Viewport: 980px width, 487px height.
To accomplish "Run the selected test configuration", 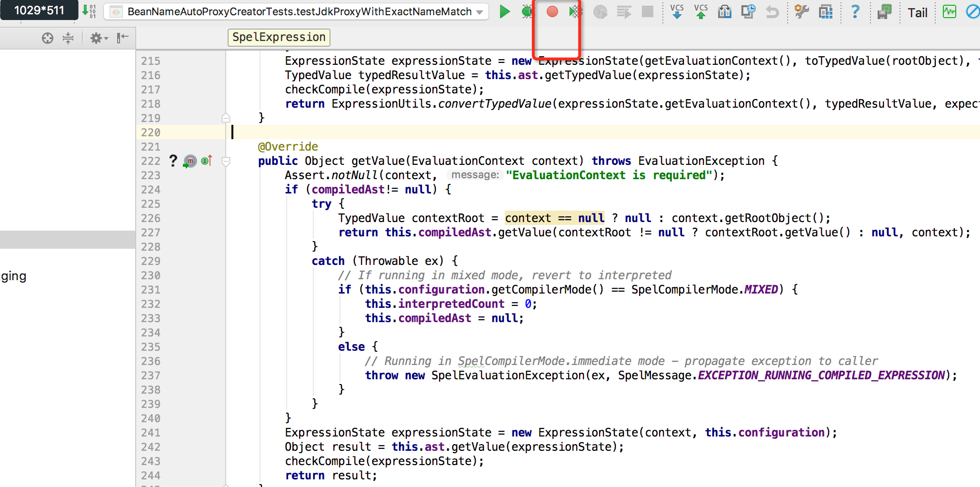I will [504, 11].
